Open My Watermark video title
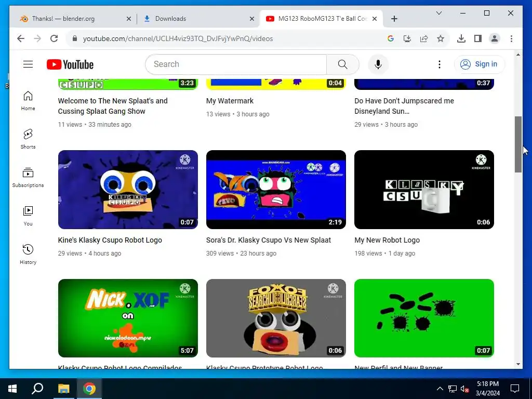The width and height of the screenshot is (532, 399). 230,101
